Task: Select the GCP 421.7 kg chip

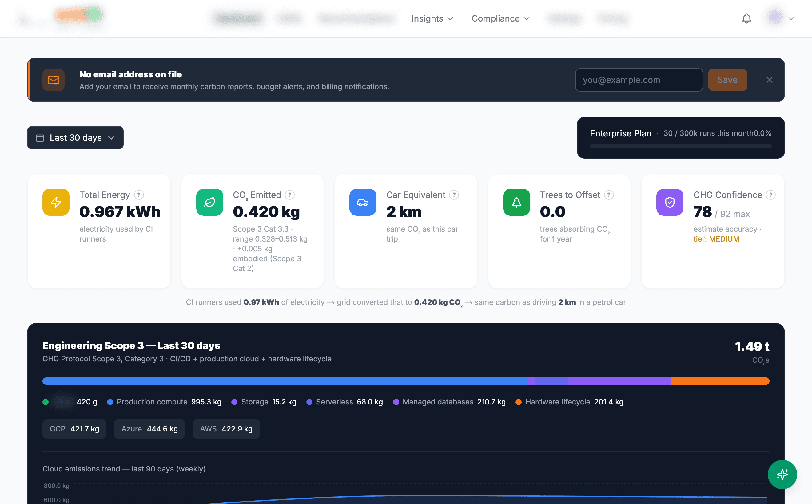Action: 74,429
